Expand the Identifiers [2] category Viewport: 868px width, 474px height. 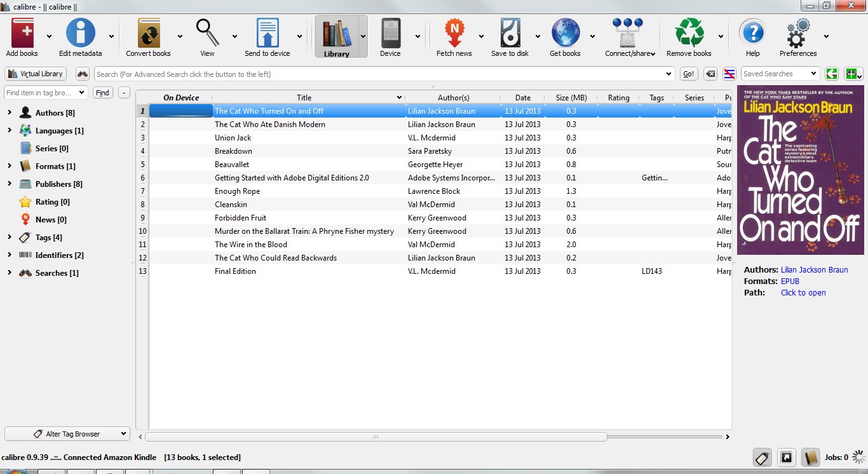[x=9, y=255]
